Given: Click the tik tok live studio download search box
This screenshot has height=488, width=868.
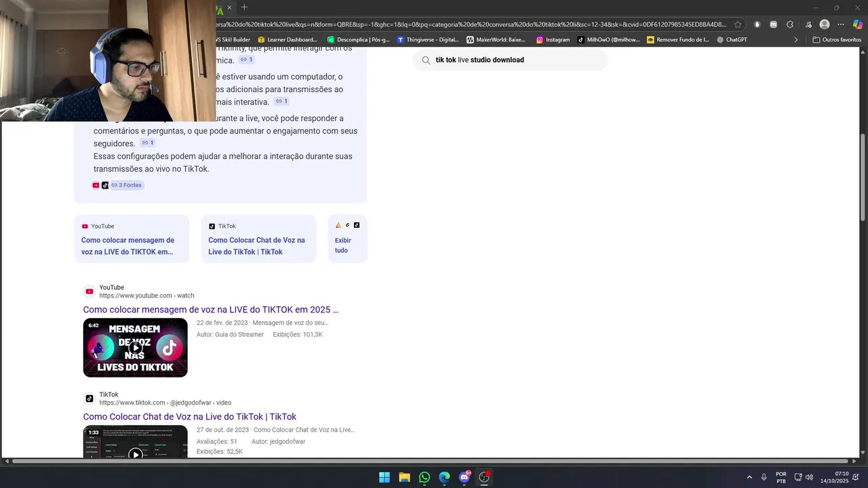Looking at the screenshot, I should point(510,60).
